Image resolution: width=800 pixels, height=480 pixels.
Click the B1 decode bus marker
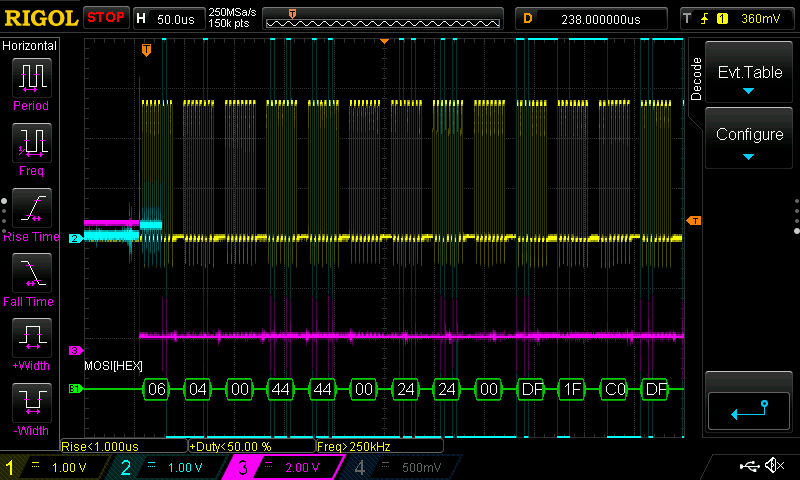click(76, 389)
